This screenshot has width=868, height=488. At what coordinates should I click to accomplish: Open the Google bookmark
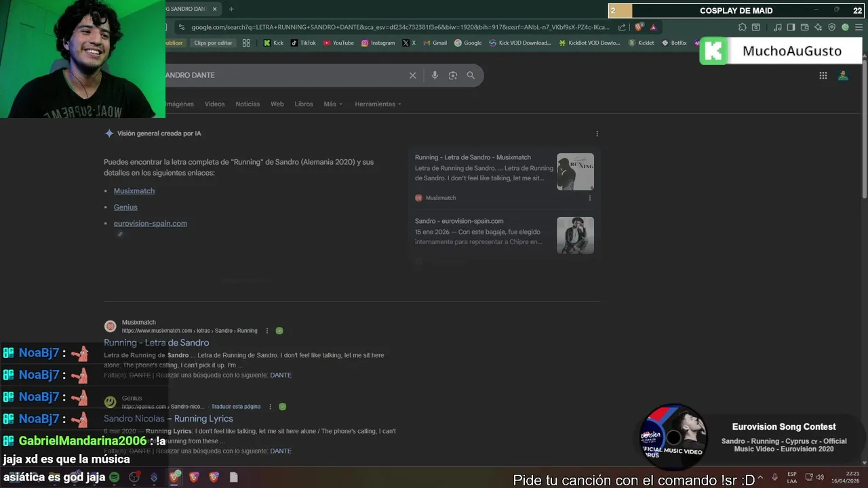pyautogui.click(x=468, y=43)
